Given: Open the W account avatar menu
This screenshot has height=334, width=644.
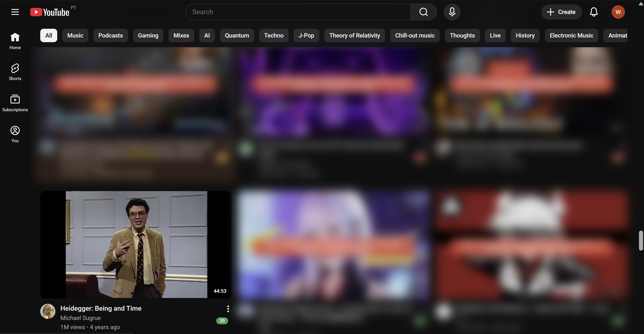Looking at the screenshot, I should tap(618, 12).
